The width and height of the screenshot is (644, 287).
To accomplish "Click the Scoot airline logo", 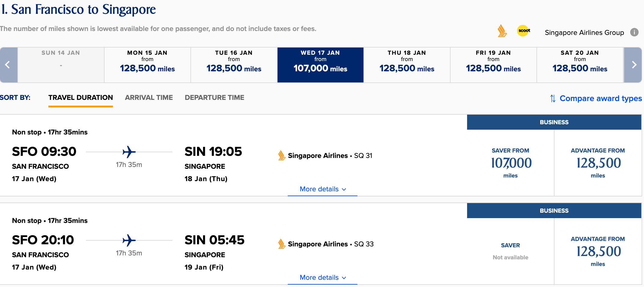I will 523,31.
